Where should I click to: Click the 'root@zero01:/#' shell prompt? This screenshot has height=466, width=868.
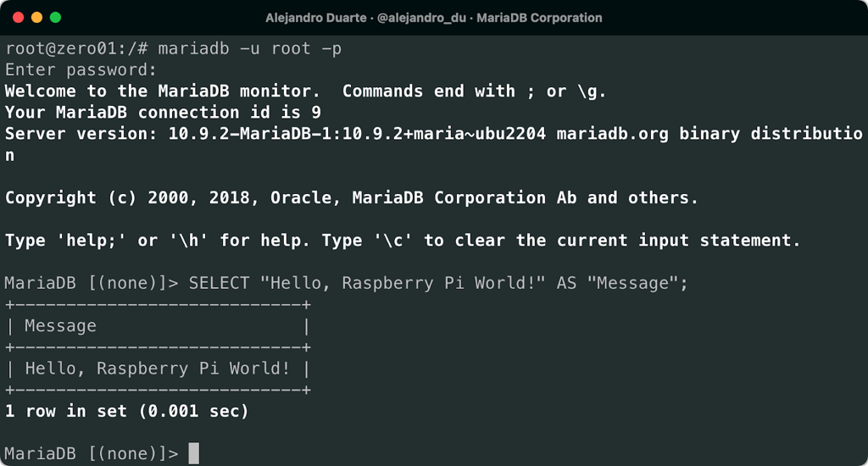(x=76, y=48)
